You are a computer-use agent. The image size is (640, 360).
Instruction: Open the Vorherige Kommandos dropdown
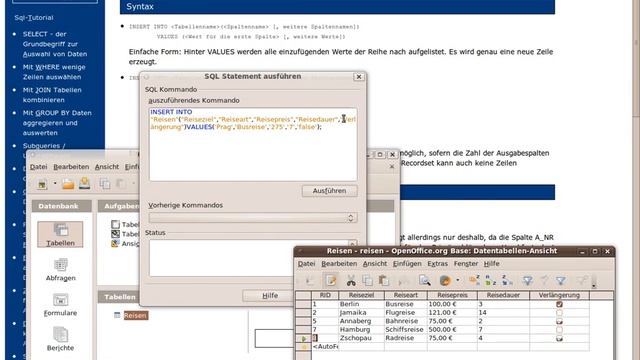tap(253, 218)
